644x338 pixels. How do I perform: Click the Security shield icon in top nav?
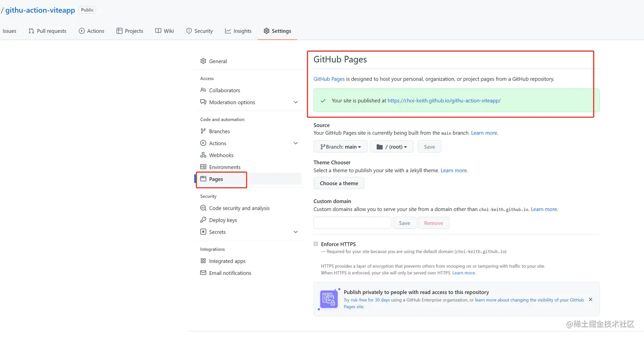point(189,31)
